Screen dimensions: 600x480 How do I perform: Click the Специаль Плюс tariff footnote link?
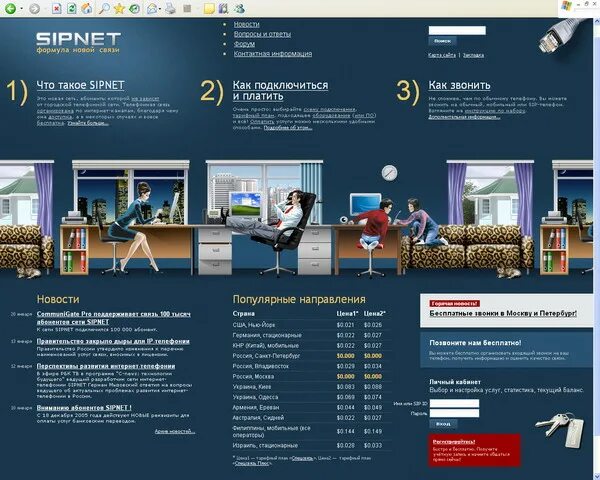[x=252, y=463]
